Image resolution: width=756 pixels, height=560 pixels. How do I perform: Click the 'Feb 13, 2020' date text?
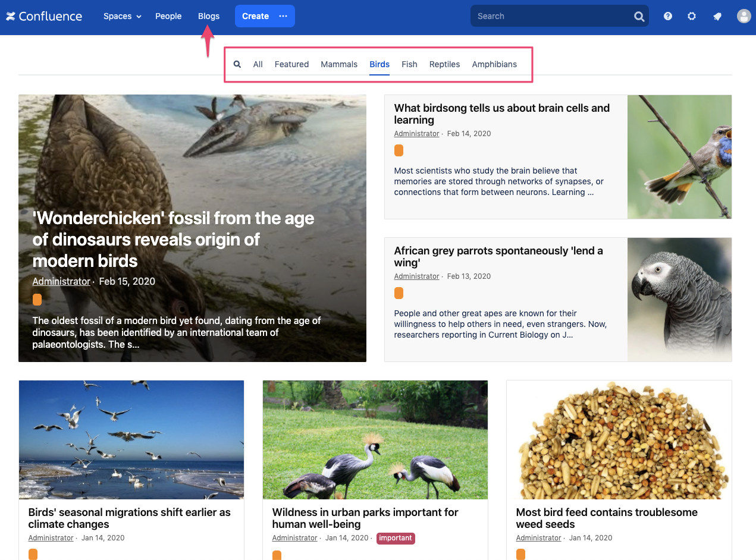point(469,276)
